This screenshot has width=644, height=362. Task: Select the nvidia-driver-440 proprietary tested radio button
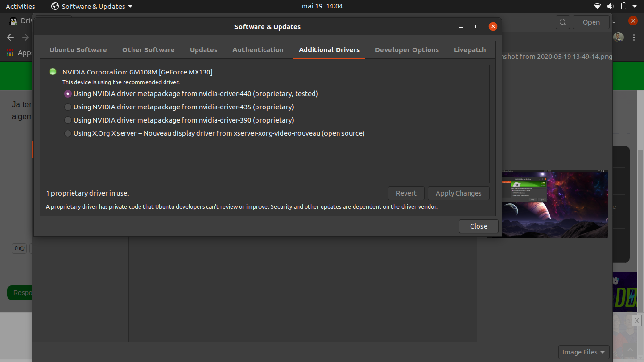(68, 94)
